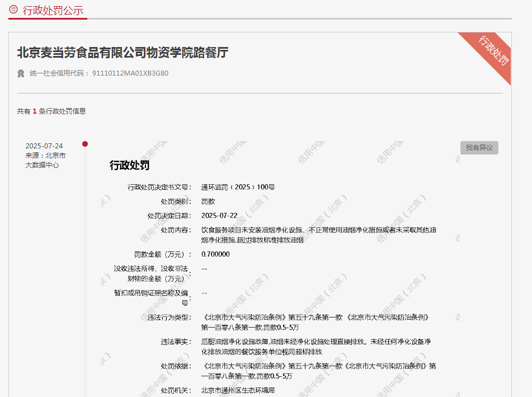The width and height of the screenshot is (532, 397).
Task: Select the 行政处罚公示 tab heading
Action: [53, 10]
